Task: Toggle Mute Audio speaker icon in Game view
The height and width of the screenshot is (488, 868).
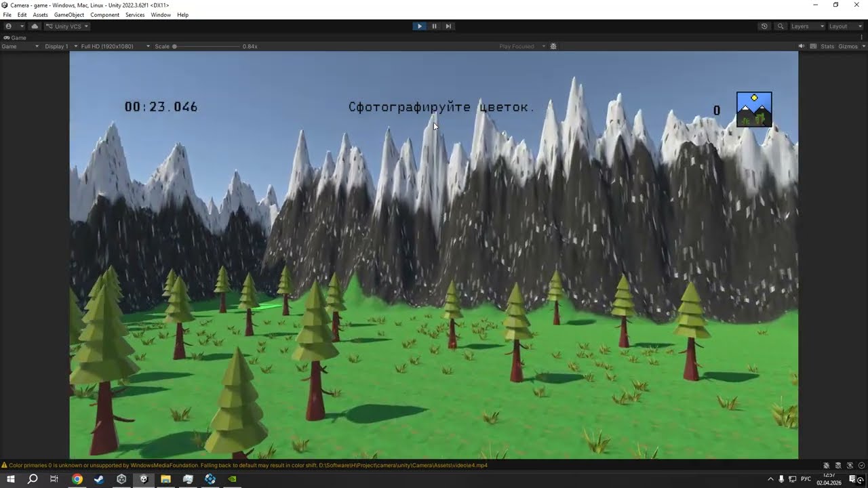Action: click(801, 47)
